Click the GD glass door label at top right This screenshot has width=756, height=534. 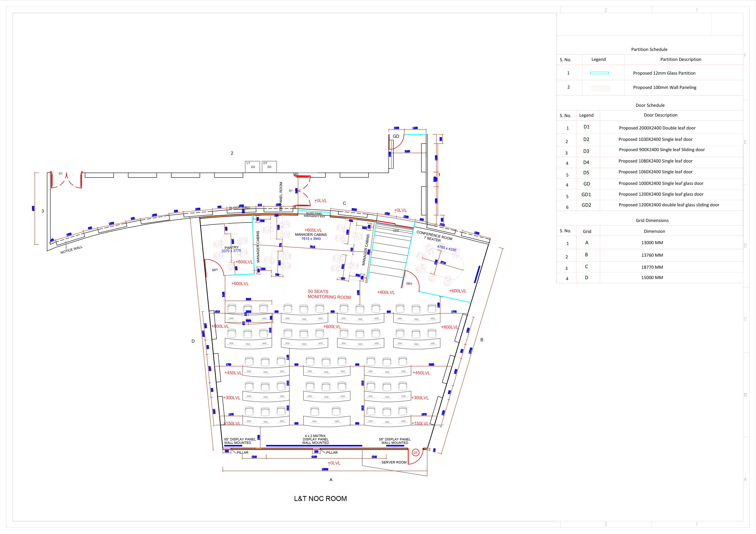tap(396, 136)
